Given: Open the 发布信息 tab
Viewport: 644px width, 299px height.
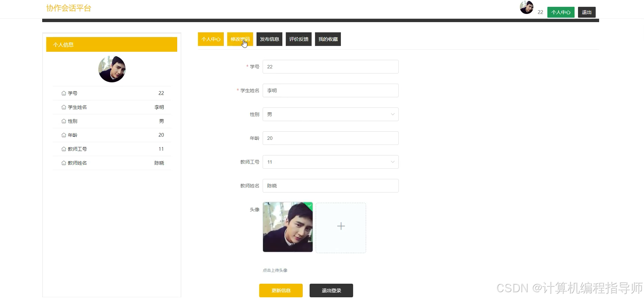Looking at the screenshot, I should 269,39.
